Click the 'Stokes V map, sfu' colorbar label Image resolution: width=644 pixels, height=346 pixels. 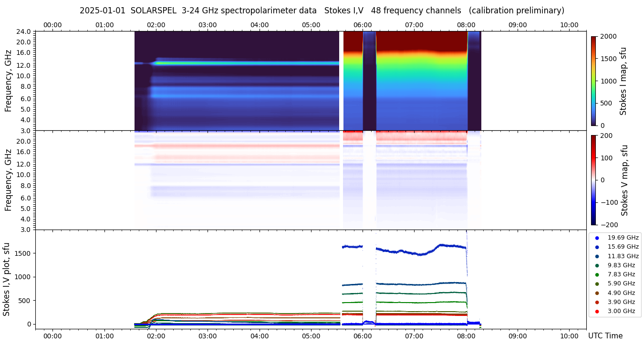pos(624,180)
